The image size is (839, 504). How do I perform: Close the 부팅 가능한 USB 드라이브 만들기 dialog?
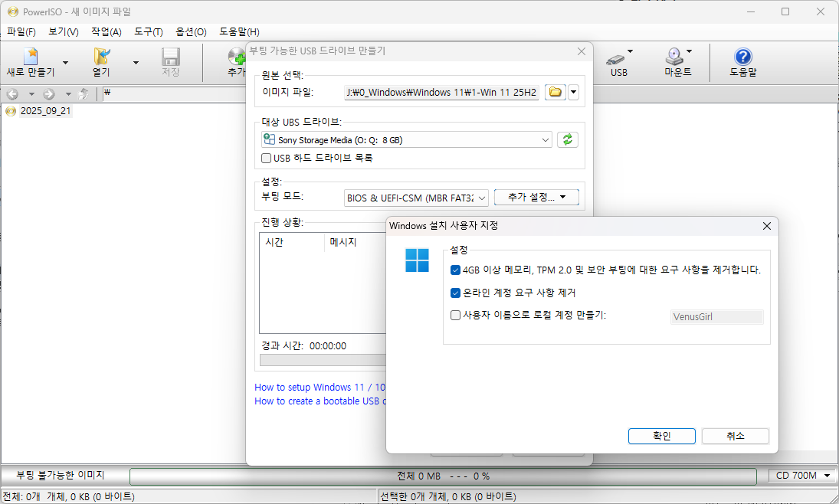click(x=582, y=51)
